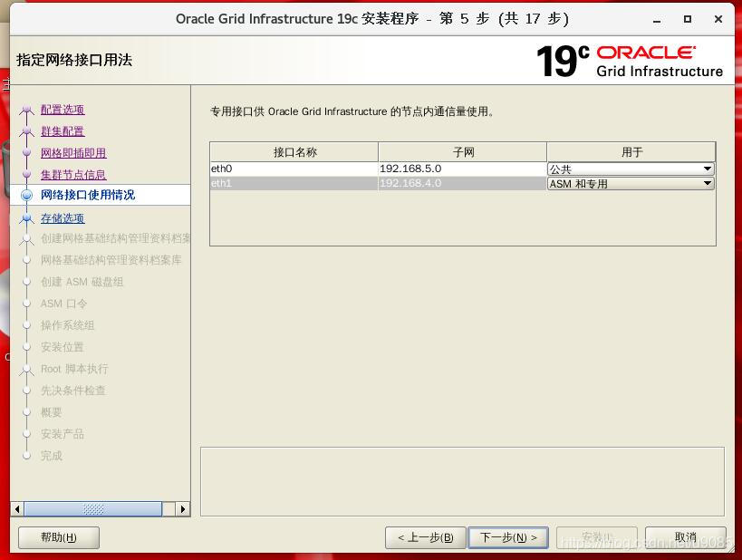Go to the 群集配置 step

coord(63,131)
